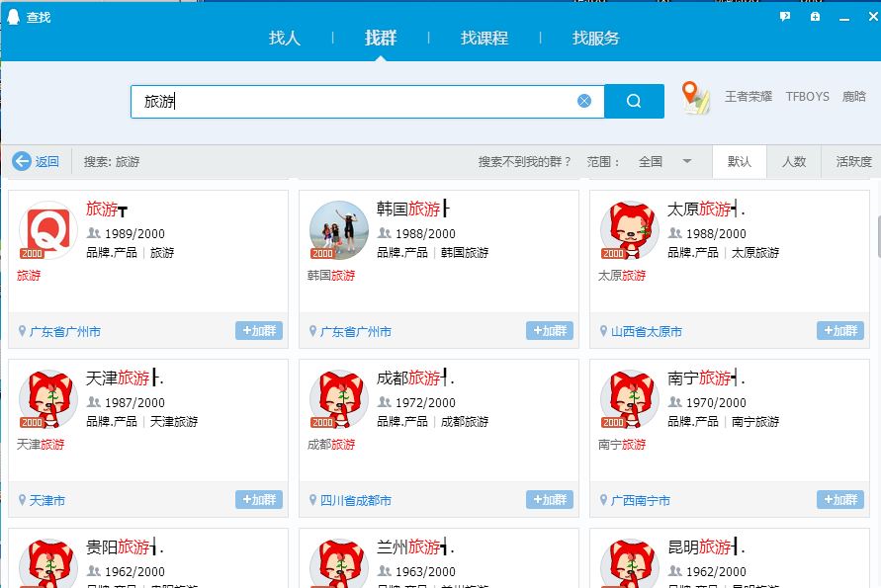
Task: Open the 太原旅游 group title
Action: [706, 209]
